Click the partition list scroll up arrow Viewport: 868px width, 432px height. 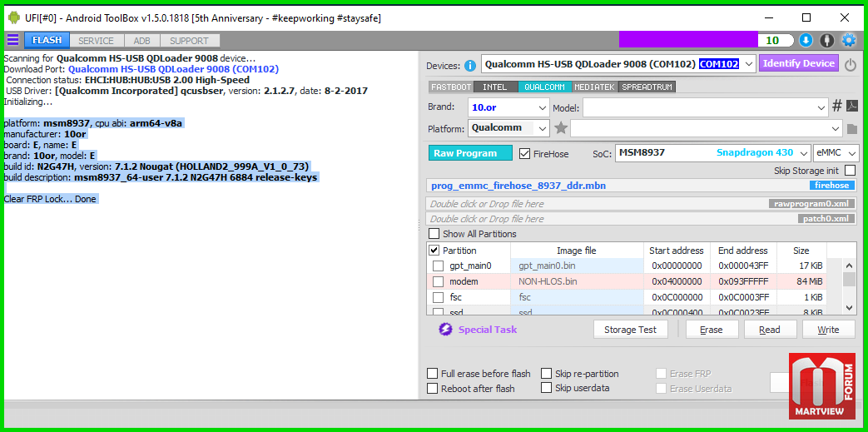(x=850, y=265)
